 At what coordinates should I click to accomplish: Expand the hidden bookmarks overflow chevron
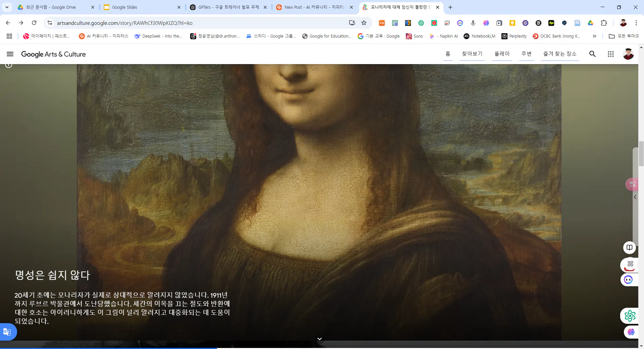pyautogui.click(x=594, y=36)
